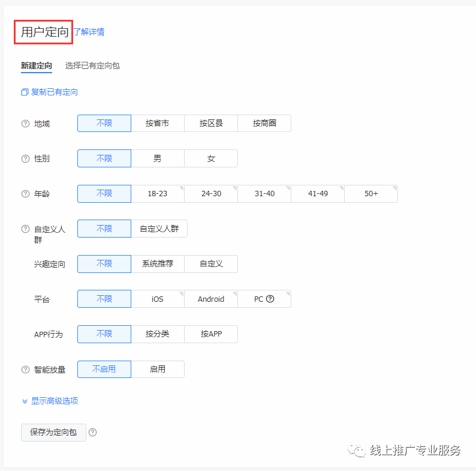Viewport: 476px width, 471px height.
Task: Choose 男 gender option
Action: pyautogui.click(x=158, y=158)
